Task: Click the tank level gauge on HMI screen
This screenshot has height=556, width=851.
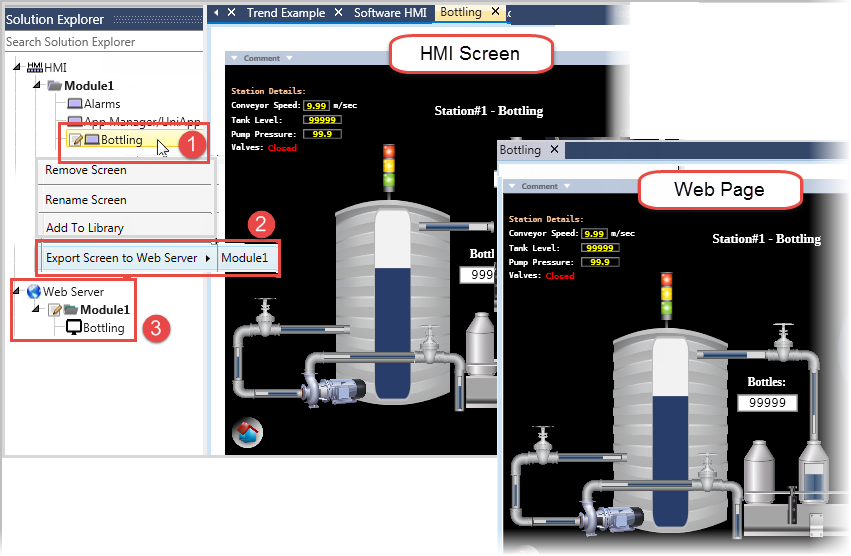Action: point(392,305)
